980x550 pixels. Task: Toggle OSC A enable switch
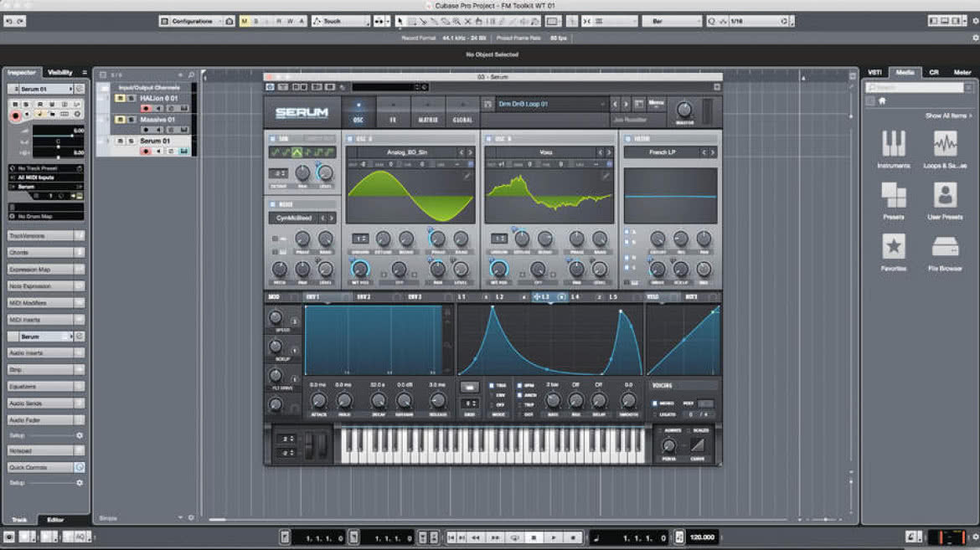click(x=349, y=139)
